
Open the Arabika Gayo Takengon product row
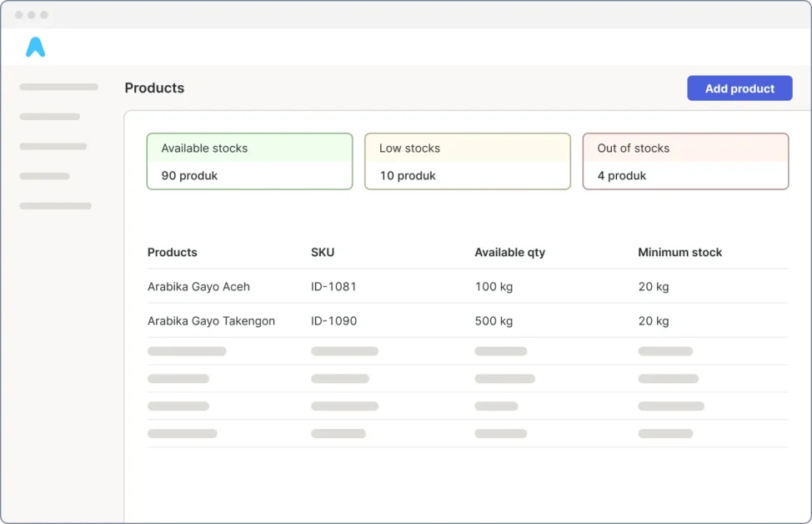[211, 320]
